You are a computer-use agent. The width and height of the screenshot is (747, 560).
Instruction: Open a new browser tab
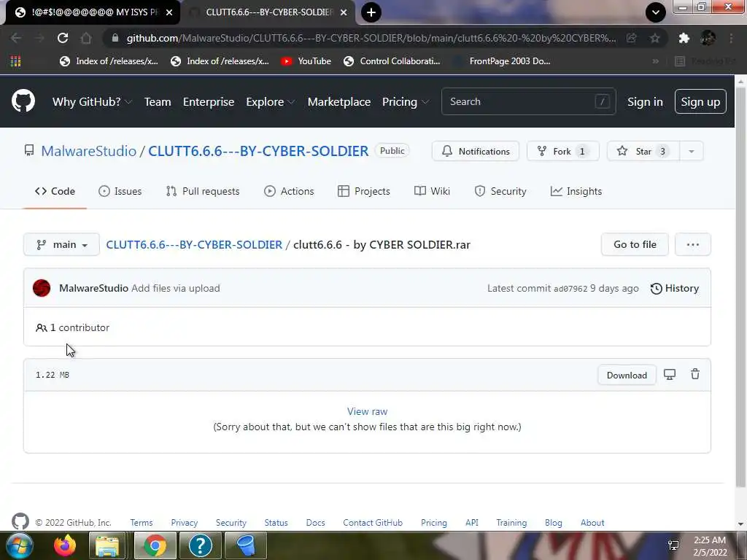pyautogui.click(x=371, y=12)
